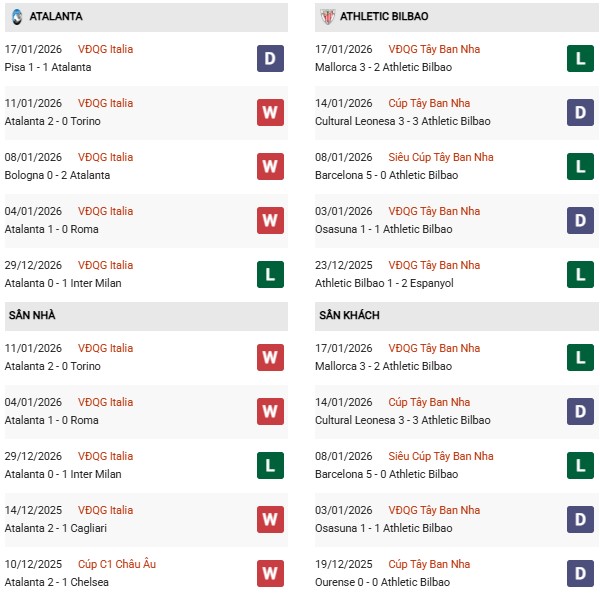Click the L badge for Athletic Bilbao 1-2 Espanyol
Screen dimensions: 600x595
click(580, 274)
